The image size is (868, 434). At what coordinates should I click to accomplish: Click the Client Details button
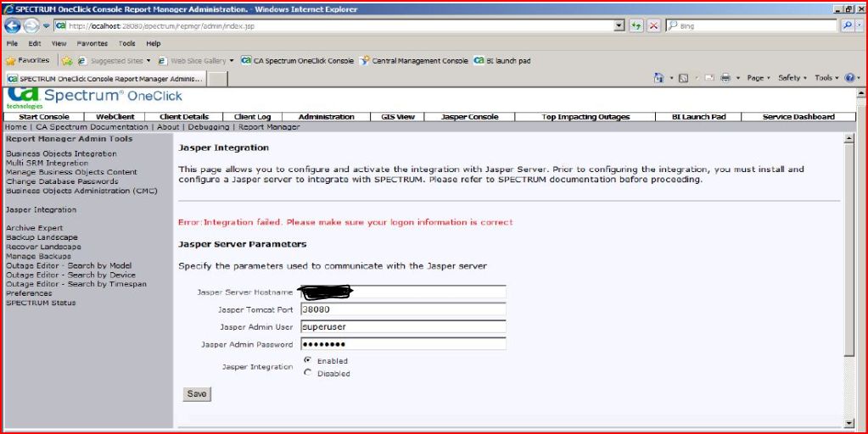(x=184, y=117)
